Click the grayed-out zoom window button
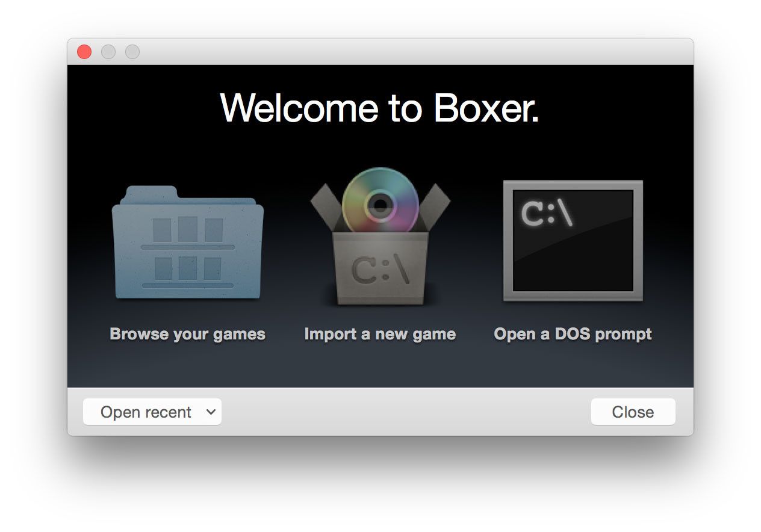Viewport: 761px width, 532px height. click(132, 52)
